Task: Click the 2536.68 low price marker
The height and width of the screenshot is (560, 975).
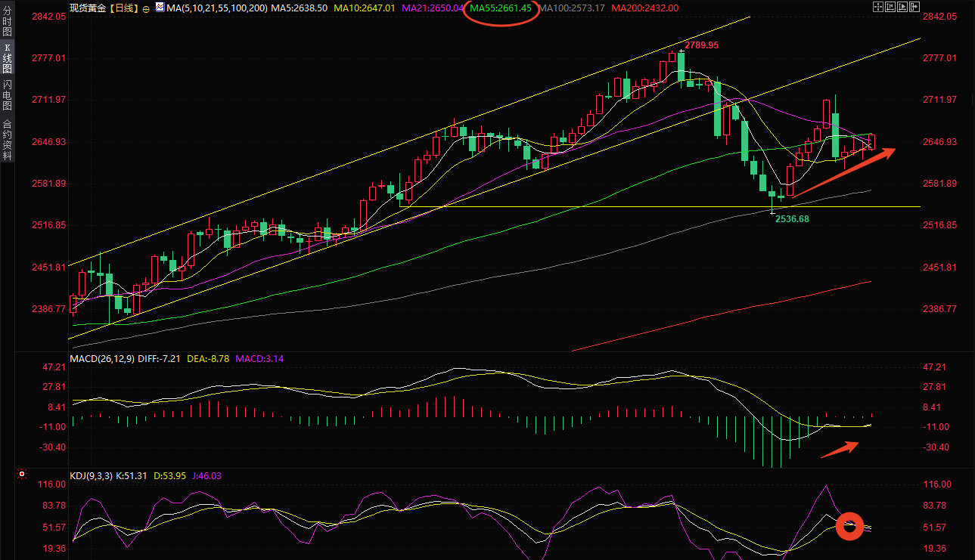Action: [796, 218]
